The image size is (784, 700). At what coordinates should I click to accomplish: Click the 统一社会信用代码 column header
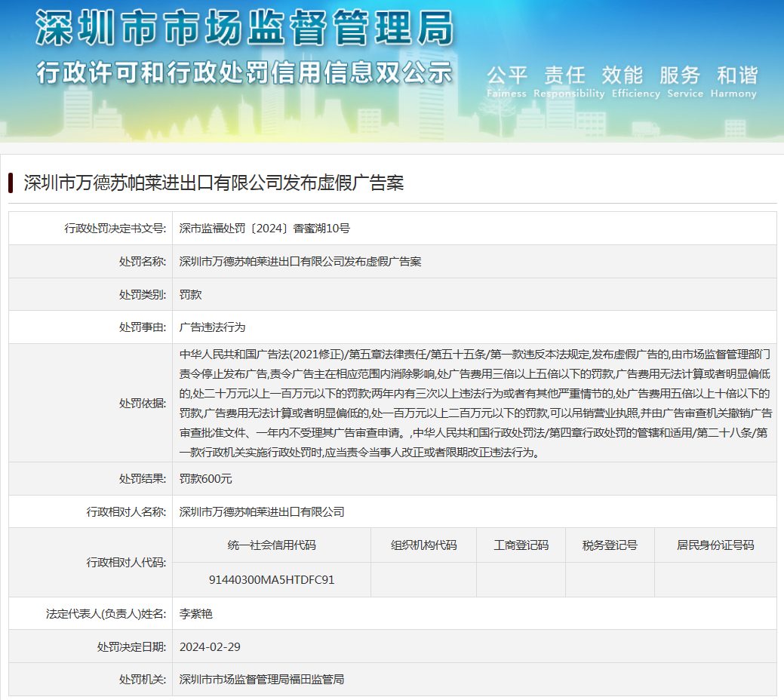coord(272,545)
